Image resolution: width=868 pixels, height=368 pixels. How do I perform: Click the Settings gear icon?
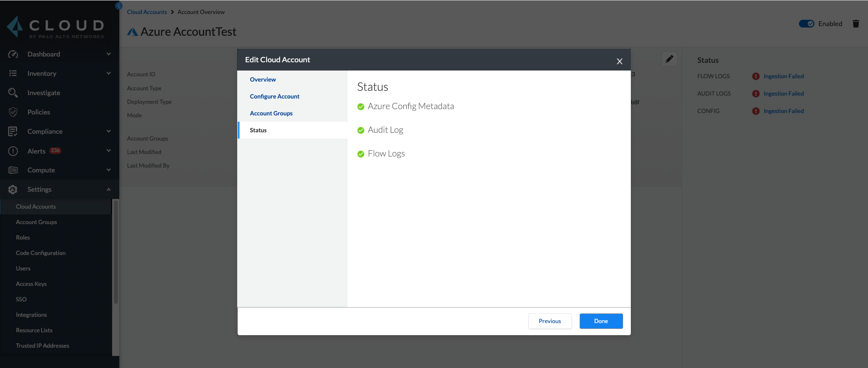tap(13, 190)
